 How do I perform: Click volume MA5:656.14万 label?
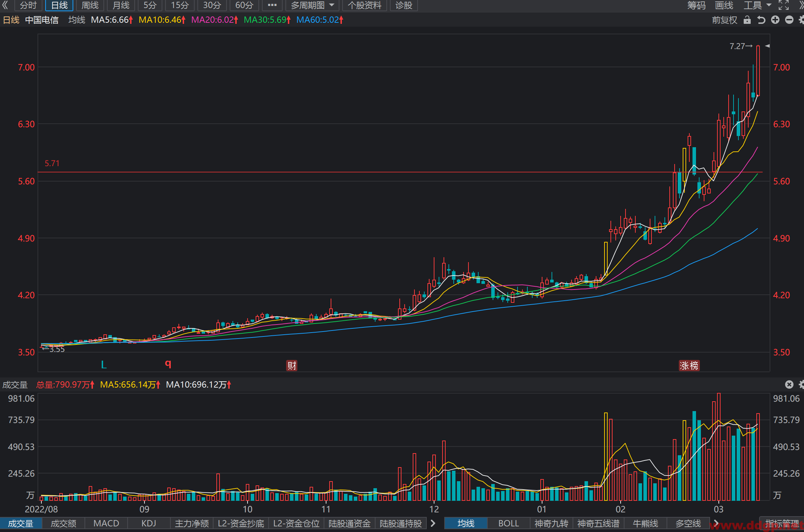click(130, 384)
